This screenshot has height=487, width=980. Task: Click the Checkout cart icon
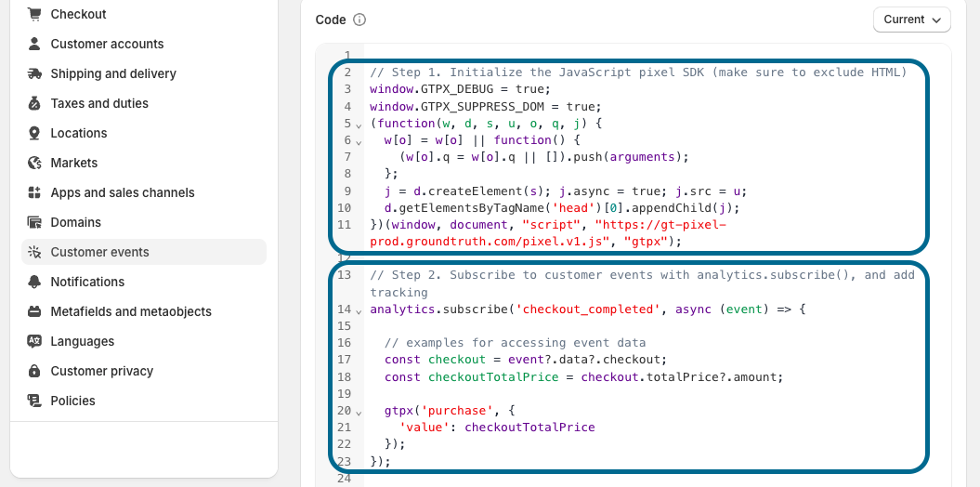coord(34,14)
